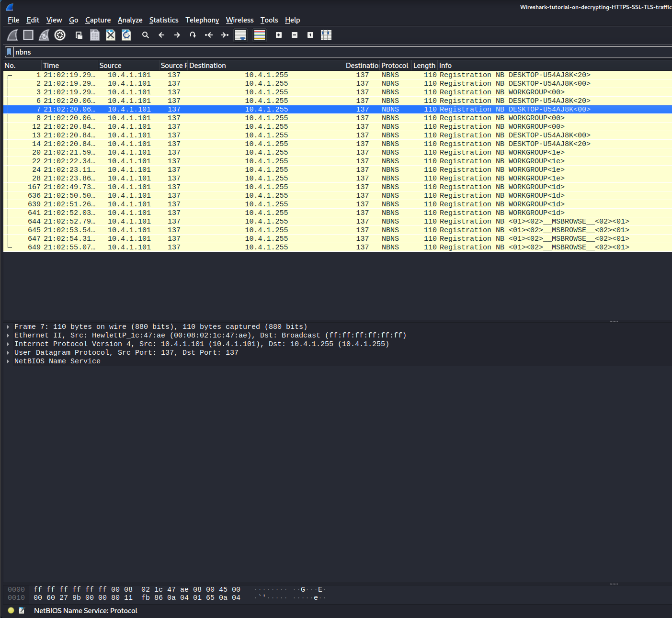
Task: Select packet number 167 row
Action: click(338, 187)
